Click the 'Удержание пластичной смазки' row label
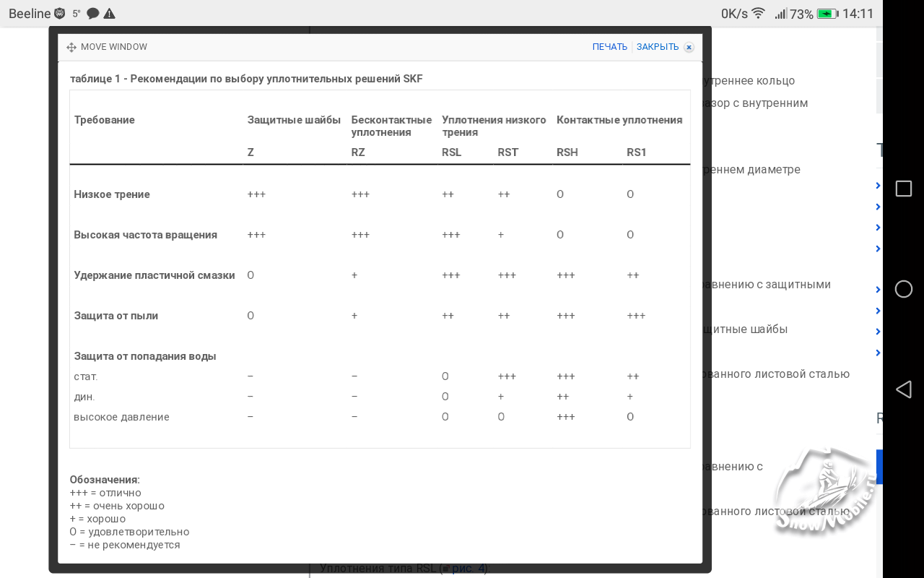Viewport: 924px width, 578px height. (x=154, y=275)
